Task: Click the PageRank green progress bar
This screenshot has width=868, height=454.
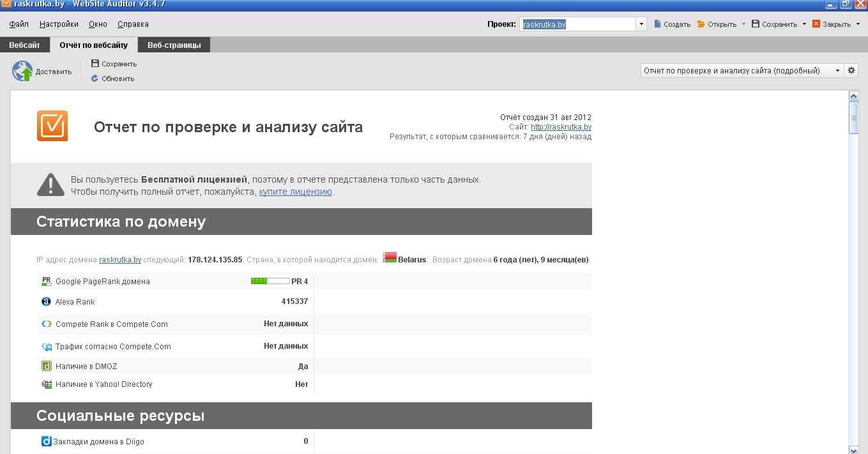Action: pyautogui.click(x=270, y=281)
